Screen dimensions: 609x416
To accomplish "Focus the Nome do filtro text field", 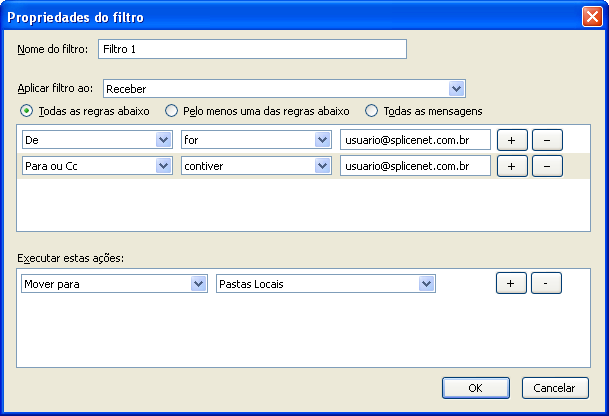I will pyautogui.click(x=252, y=49).
